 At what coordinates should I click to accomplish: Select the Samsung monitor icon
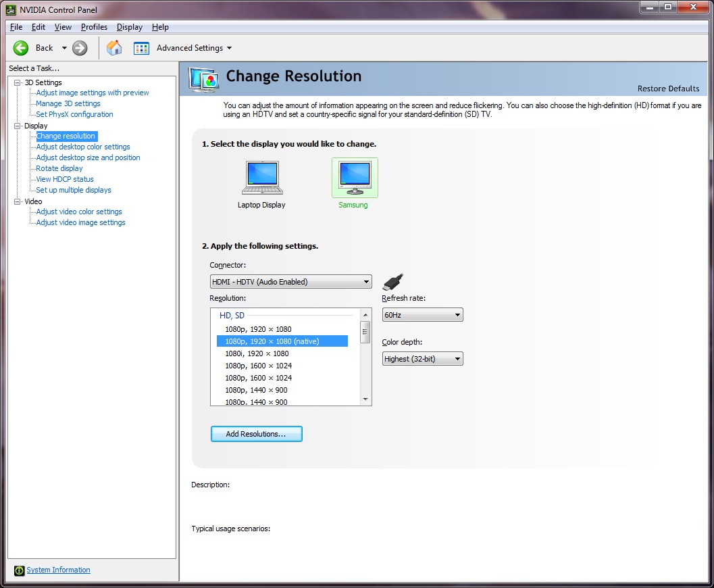355,178
